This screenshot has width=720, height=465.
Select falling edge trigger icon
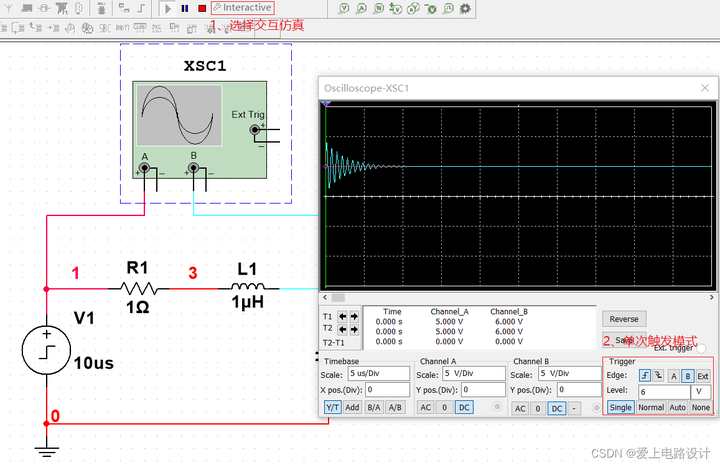click(658, 376)
